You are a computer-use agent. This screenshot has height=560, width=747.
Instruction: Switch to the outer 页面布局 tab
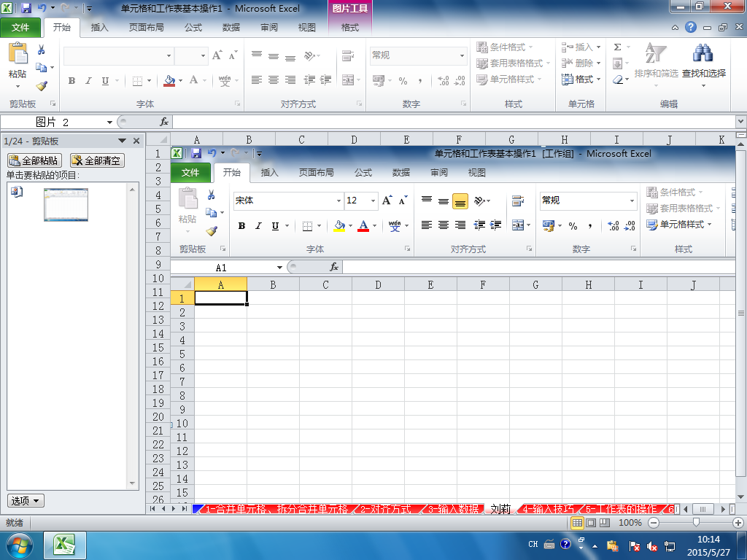(146, 28)
